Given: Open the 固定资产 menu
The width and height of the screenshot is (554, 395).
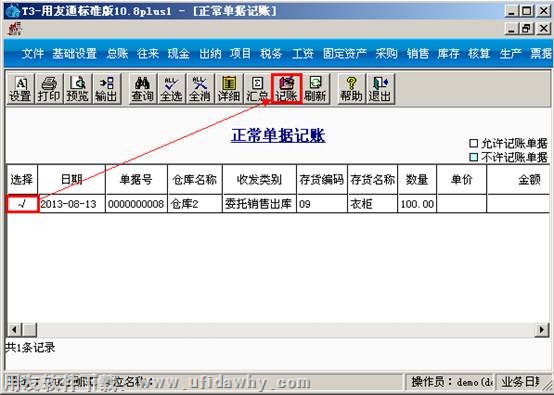Looking at the screenshot, I should (x=344, y=54).
